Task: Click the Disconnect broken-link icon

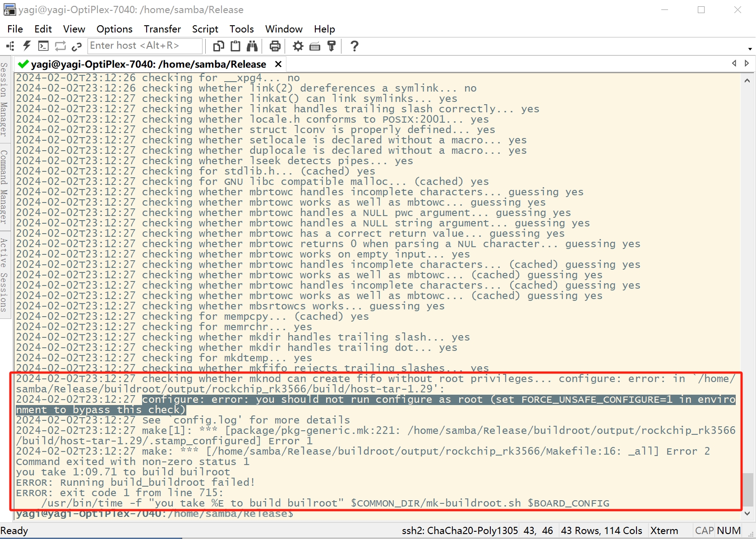Action: tap(77, 46)
